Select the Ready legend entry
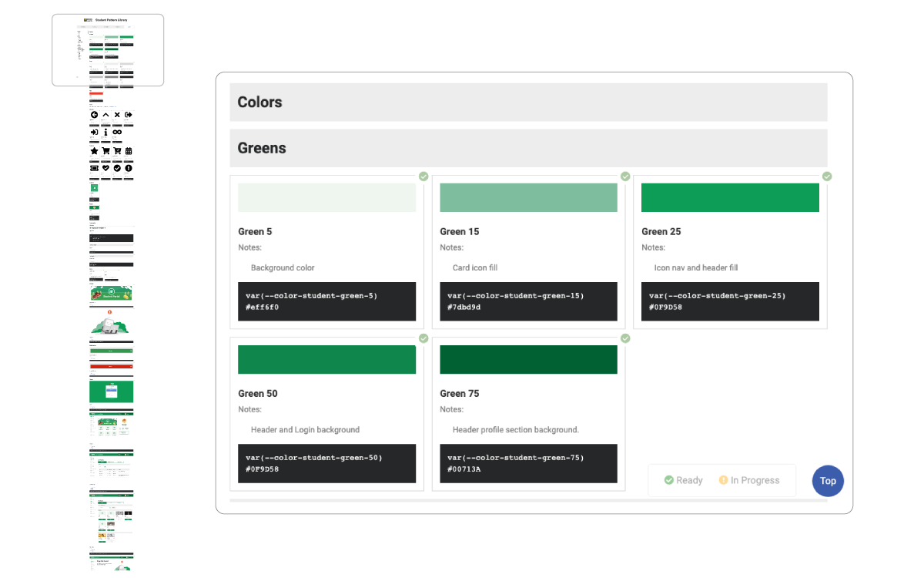 (x=683, y=480)
